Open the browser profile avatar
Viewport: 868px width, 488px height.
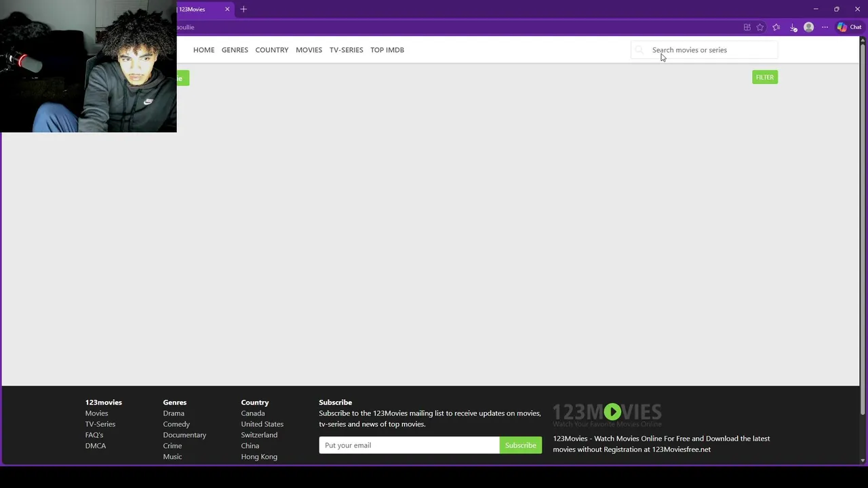pos(808,27)
